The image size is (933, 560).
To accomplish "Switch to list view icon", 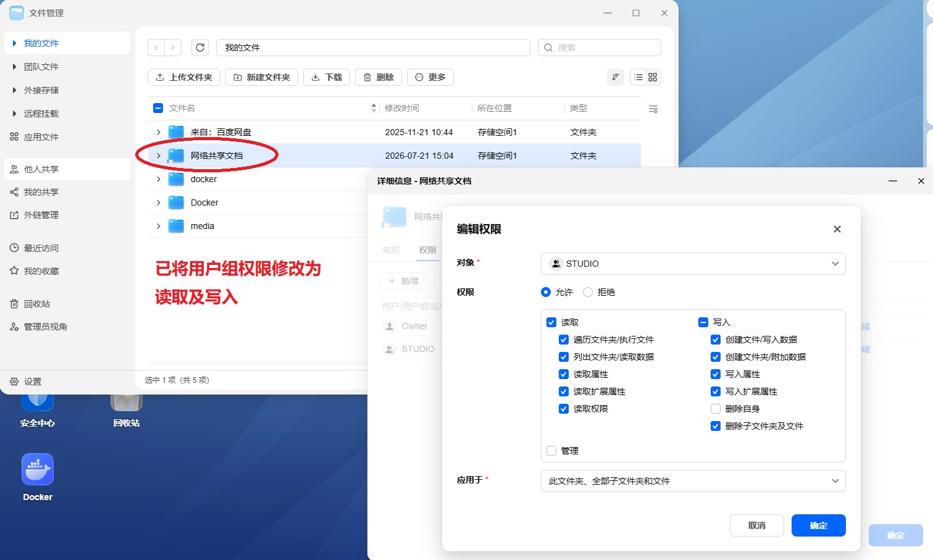I will tap(638, 77).
